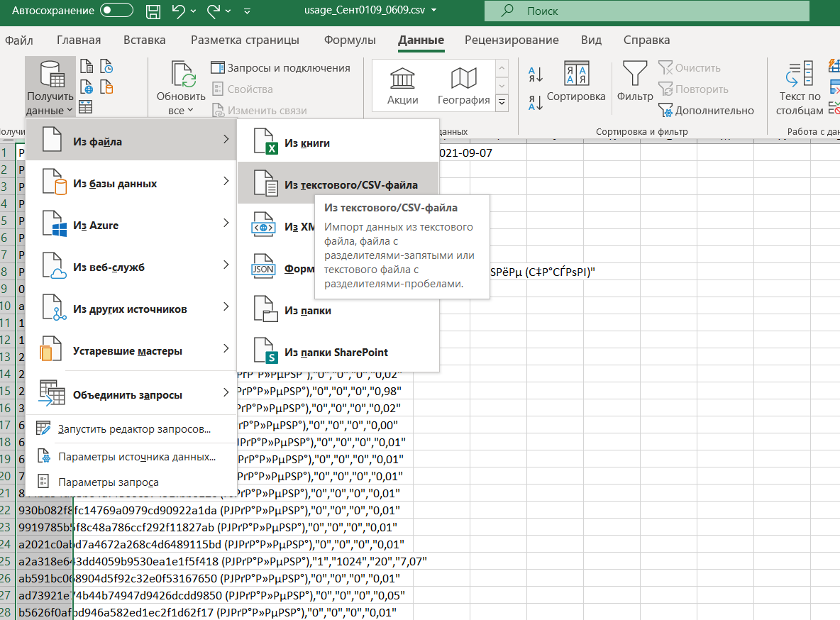Click the География data type icon
Screen dimensions: 840x620
point(463,84)
